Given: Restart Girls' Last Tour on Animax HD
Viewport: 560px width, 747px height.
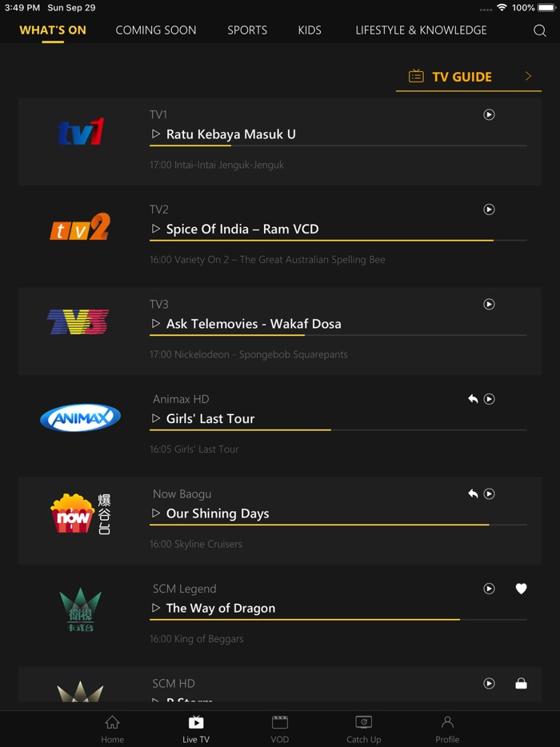Looking at the screenshot, I should click(472, 398).
